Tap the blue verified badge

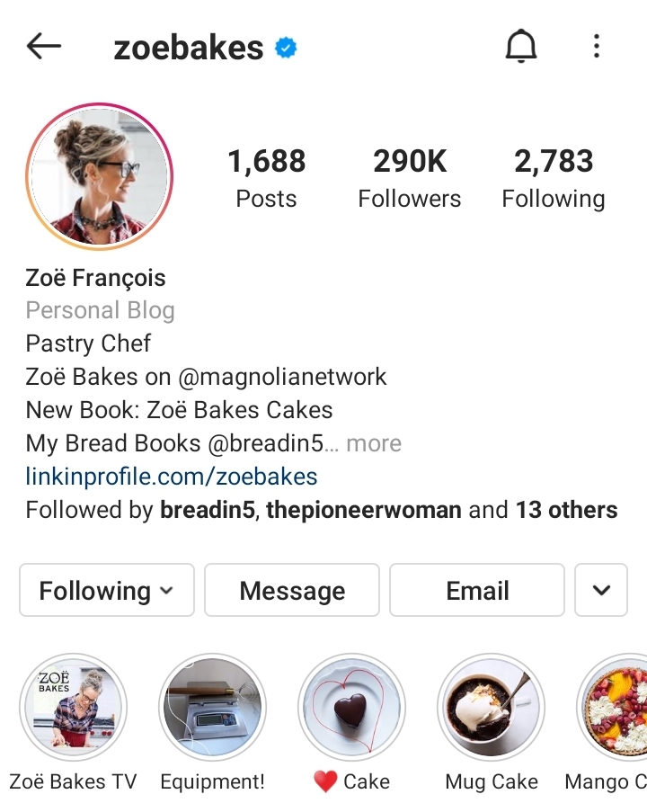tap(286, 48)
